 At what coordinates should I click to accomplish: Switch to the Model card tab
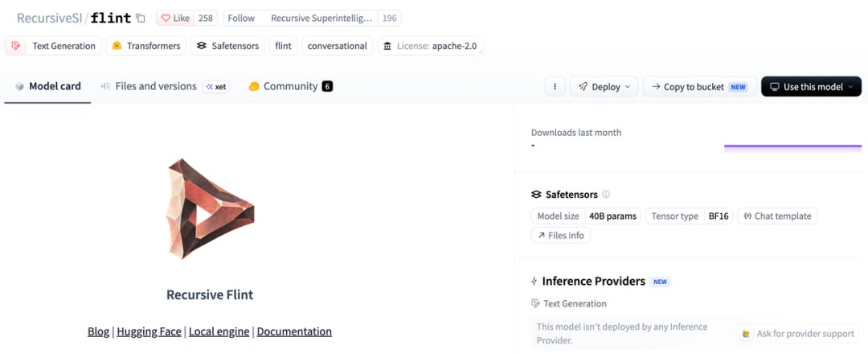point(47,86)
